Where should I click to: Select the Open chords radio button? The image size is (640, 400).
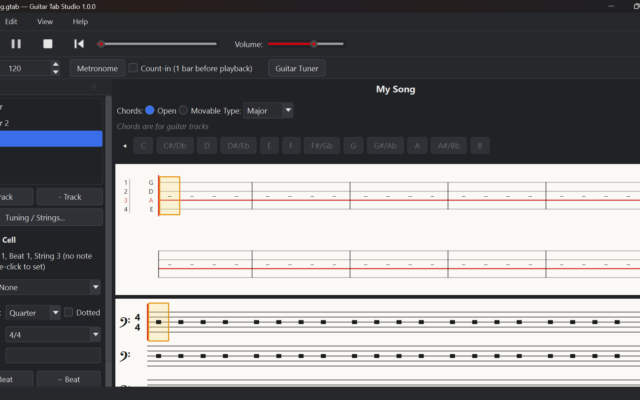[x=150, y=110]
